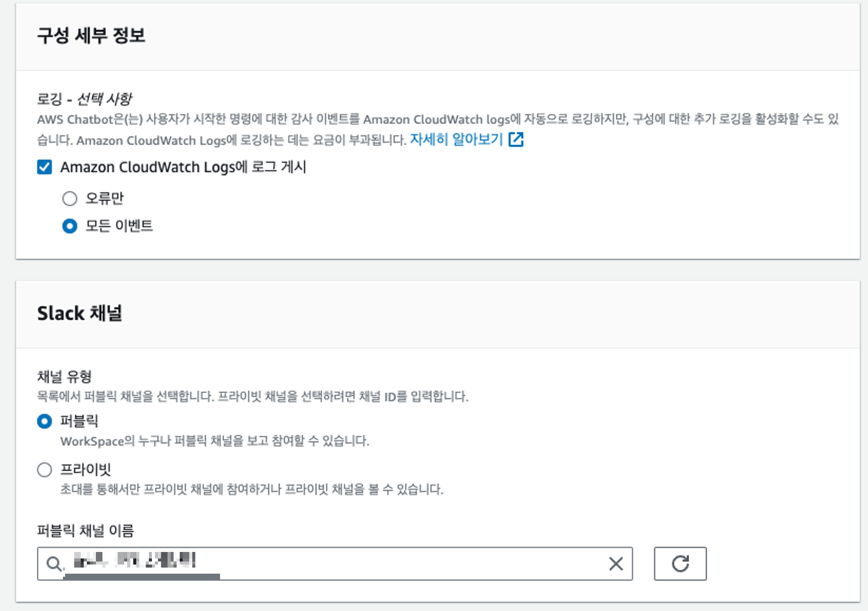Choose the '프라이빗' channel type radio

[x=45, y=469]
